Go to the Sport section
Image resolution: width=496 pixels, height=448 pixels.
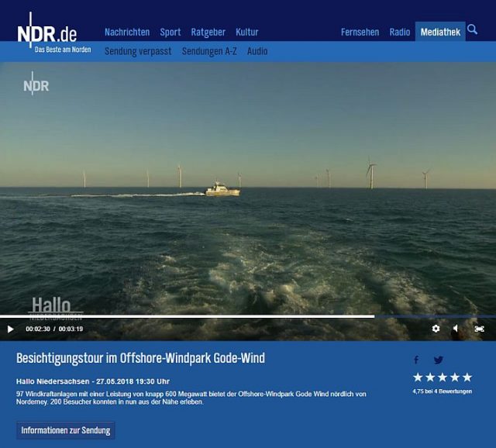pos(170,32)
